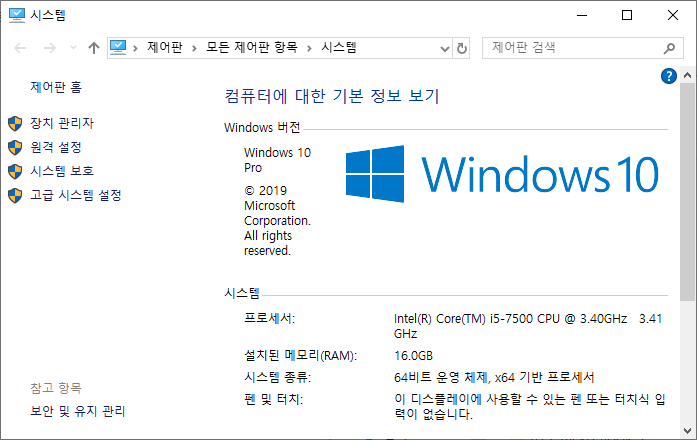Go up one level with the up arrow
Viewport: 697px width, 440px height.
[93, 48]
